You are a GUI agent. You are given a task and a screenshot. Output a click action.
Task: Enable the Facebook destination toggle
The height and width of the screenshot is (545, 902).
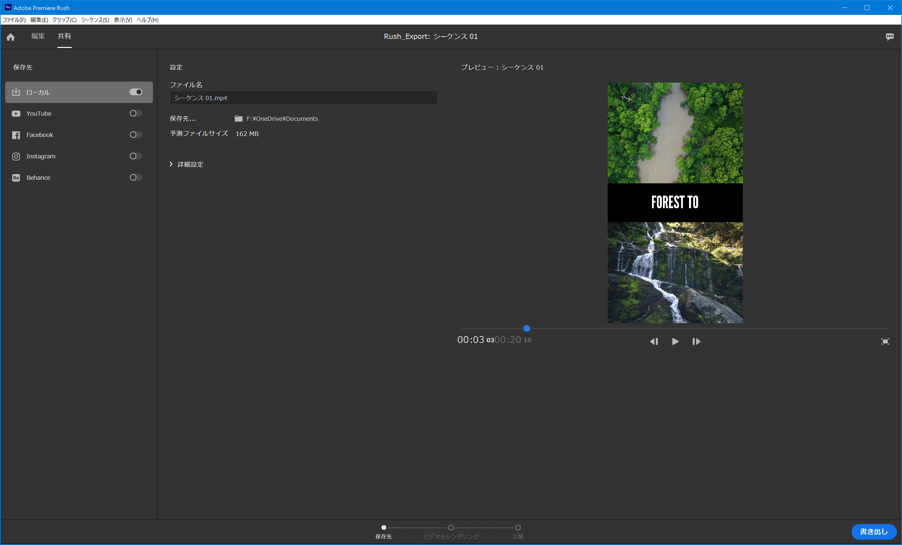point(135,135)
